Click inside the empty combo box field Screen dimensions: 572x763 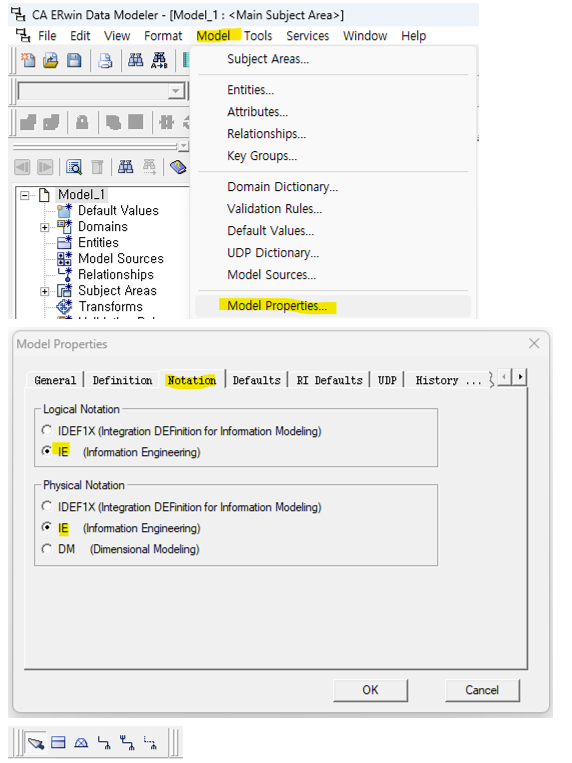(x=93, y=91)
